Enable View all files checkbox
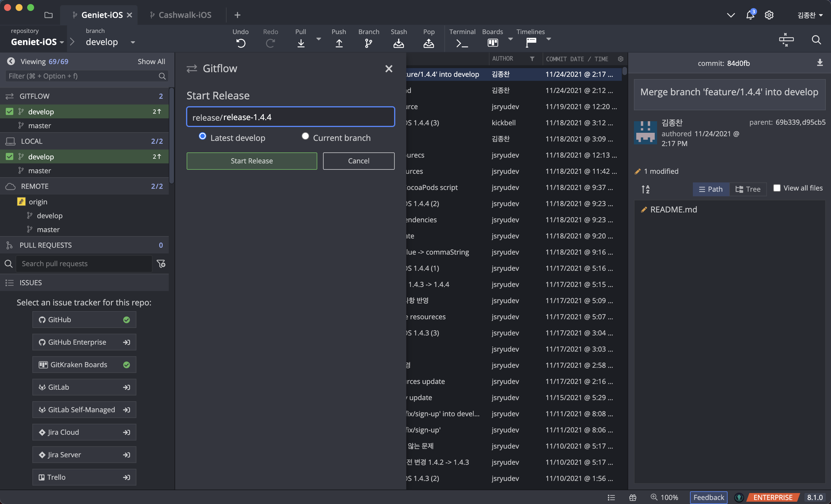This screenshot has width=831, height=504. [x=777, y=188]
